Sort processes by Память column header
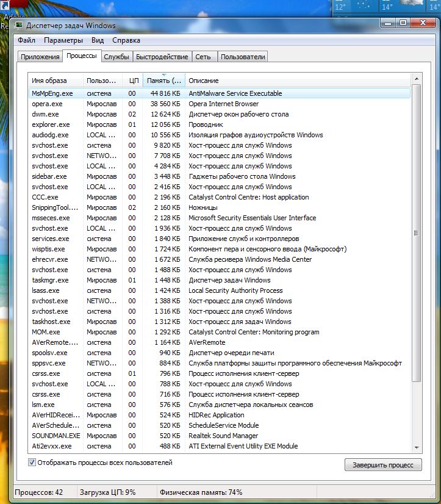 click(163, 81)
